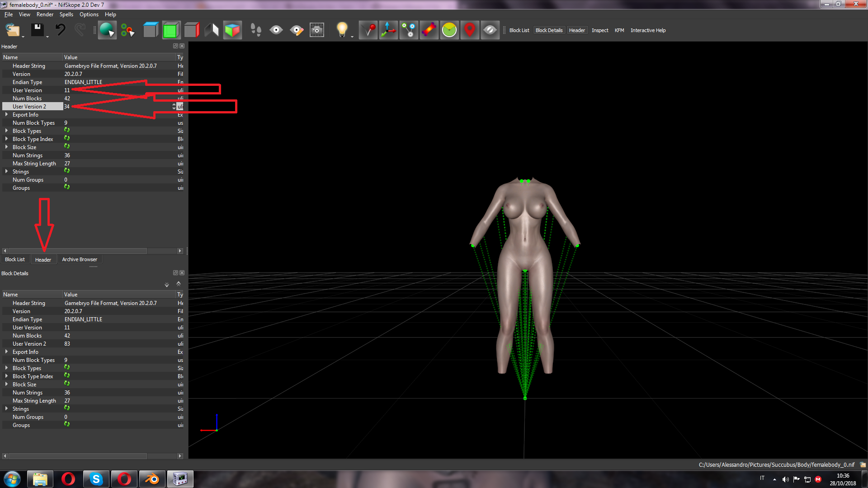The image size is (868, 488).
Task: Open the Render menu
Action: 45,14
